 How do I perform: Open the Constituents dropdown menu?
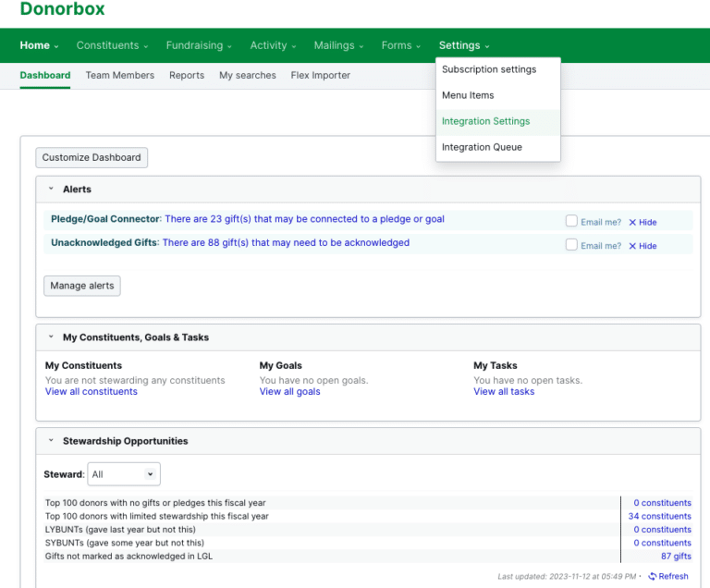pyautogui.click(x=112, y=45)
